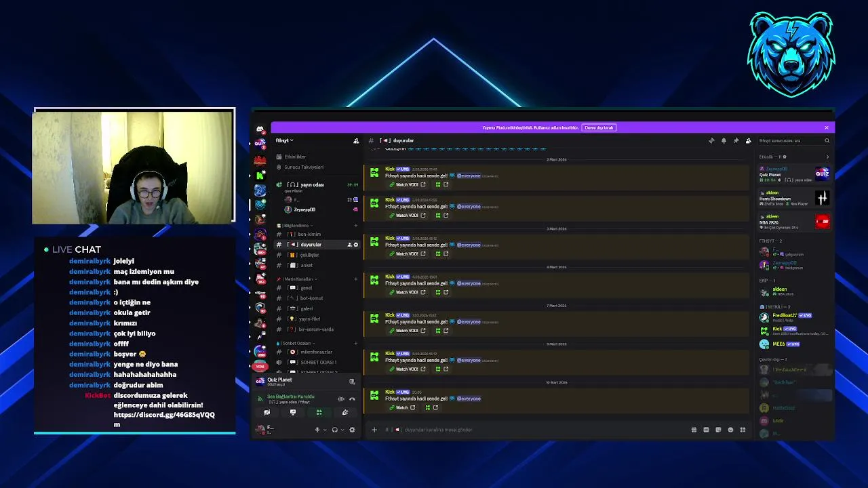Open the bot-komut channel
This screenshot has width=868, height=488.
tap(317, 298)
